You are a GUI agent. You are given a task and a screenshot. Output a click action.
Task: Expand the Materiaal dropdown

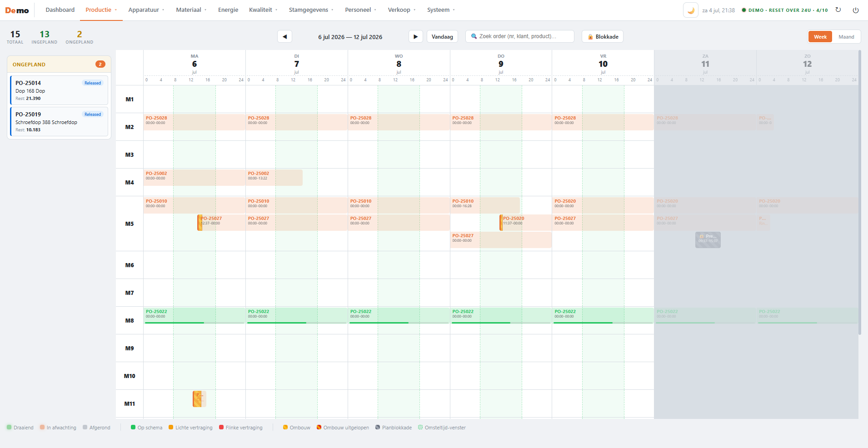click(x=191, y=10)
